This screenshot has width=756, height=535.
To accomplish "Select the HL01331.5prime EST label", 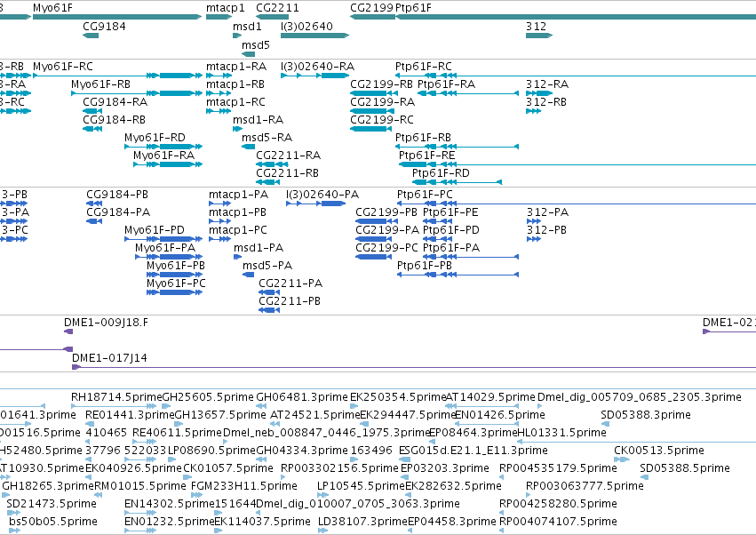I will pos(561,433).
